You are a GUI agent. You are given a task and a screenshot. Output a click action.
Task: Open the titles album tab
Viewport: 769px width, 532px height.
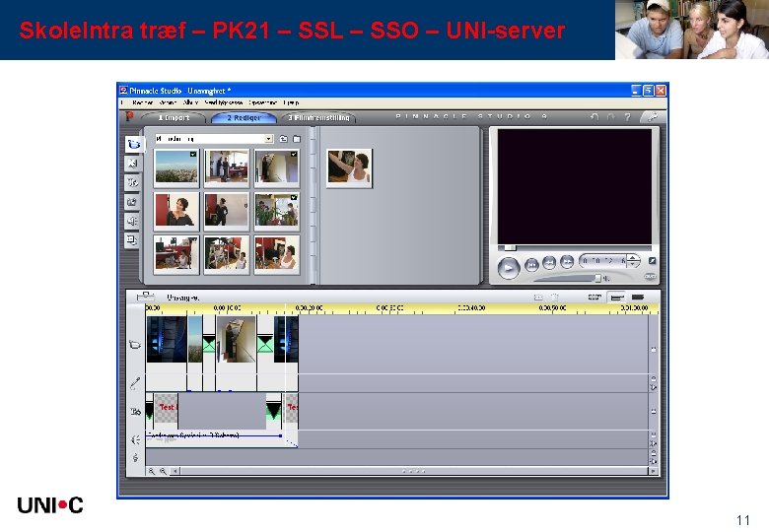(x=132, y=182)
